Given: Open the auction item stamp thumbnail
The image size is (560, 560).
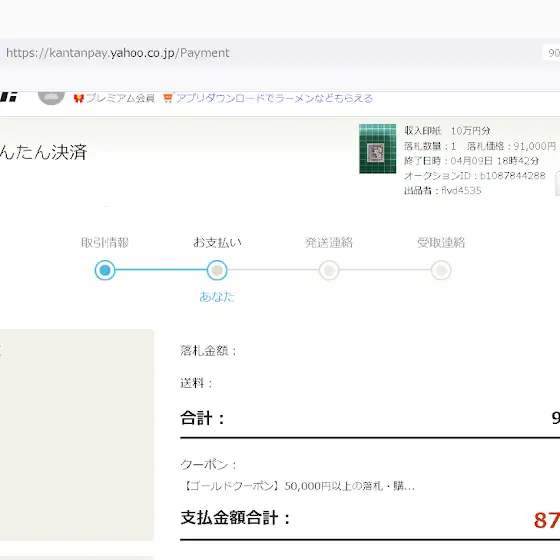Looking at the screenshot, I should coord(378,149).
